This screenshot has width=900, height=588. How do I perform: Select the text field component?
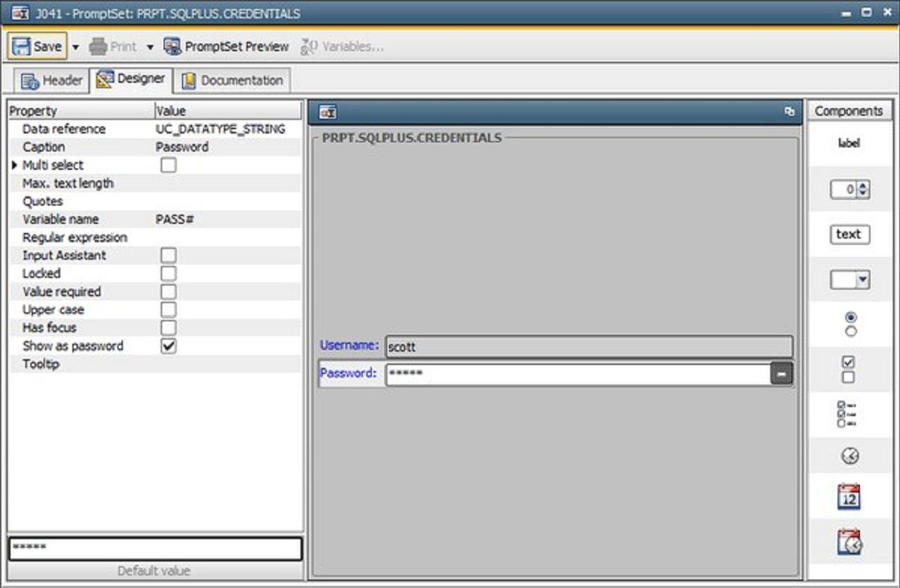[x=849, y=234]
